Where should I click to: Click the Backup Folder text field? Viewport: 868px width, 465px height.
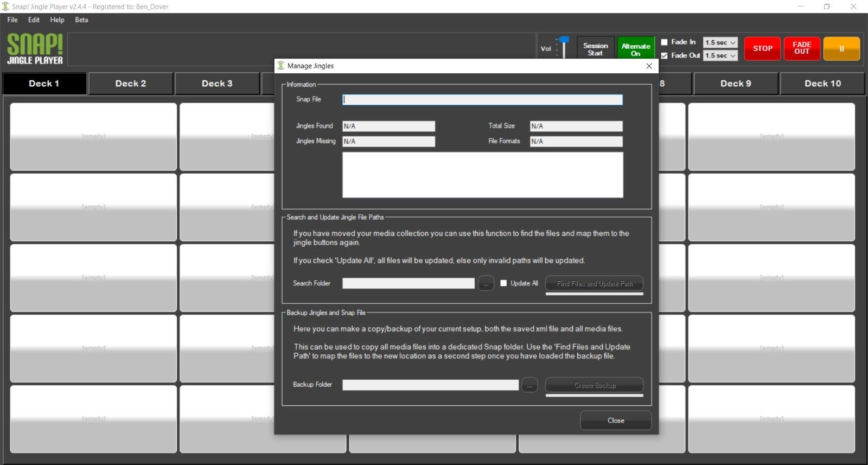point(430,385)
